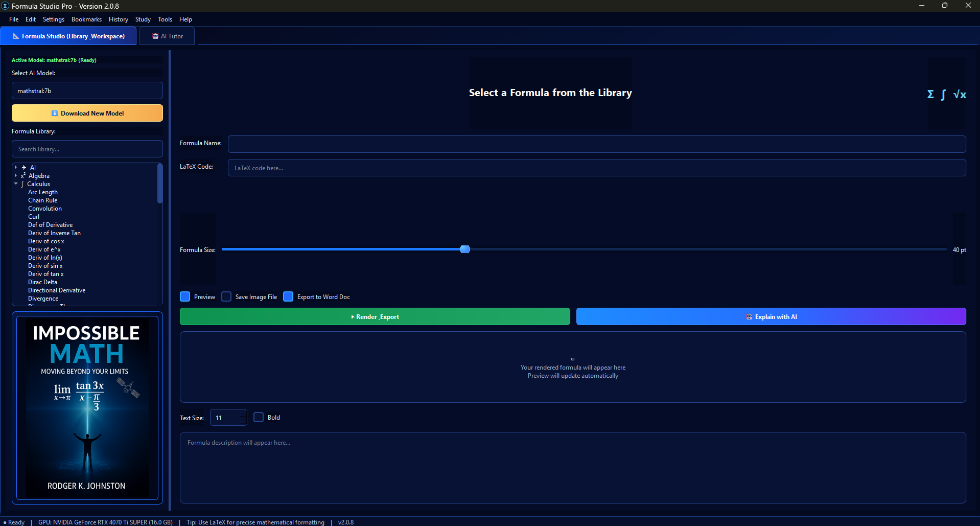Click the robot icon on AI Tutor tab
This screenshot has width=980, height=526.
pos(155,36)
